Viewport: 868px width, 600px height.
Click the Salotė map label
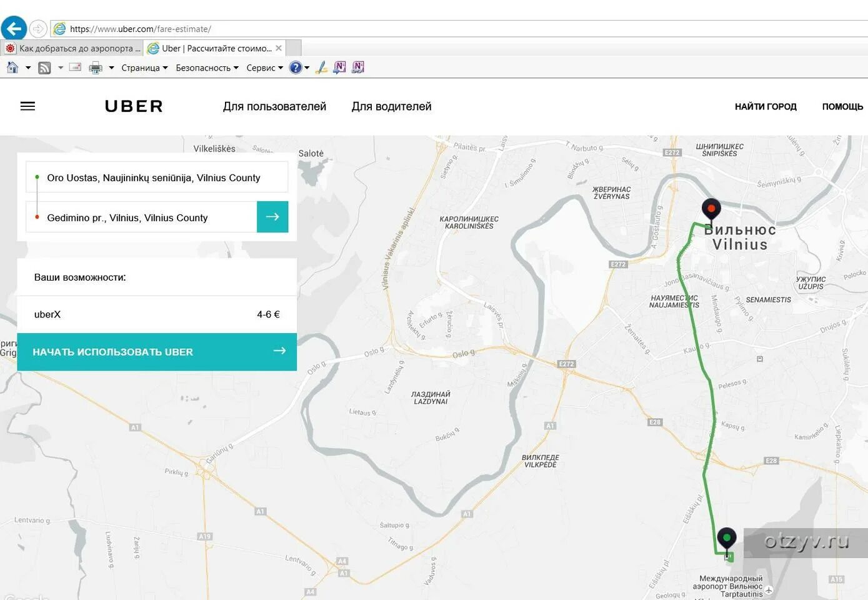click(x=311, y=153)
